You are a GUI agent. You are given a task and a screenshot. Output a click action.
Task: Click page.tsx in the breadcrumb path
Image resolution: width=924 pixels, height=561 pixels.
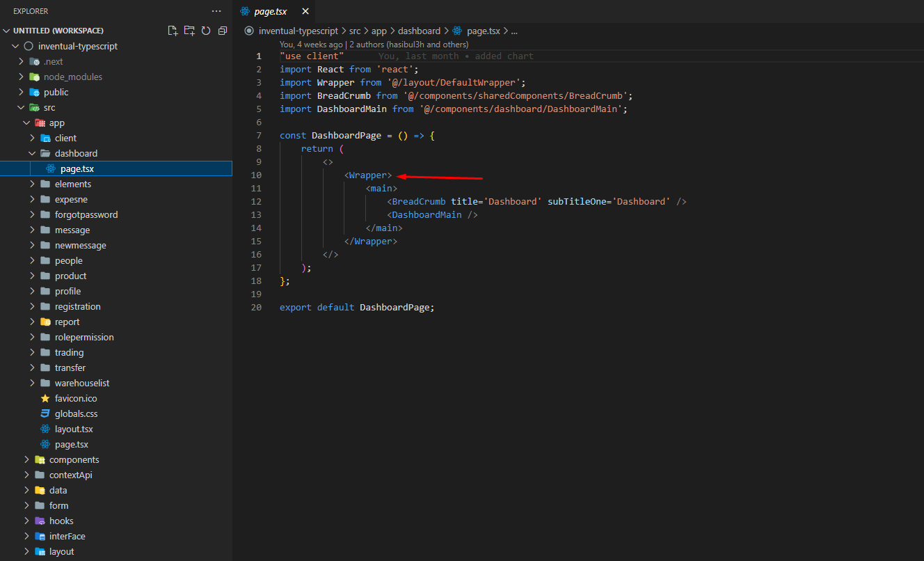(483, 31)
